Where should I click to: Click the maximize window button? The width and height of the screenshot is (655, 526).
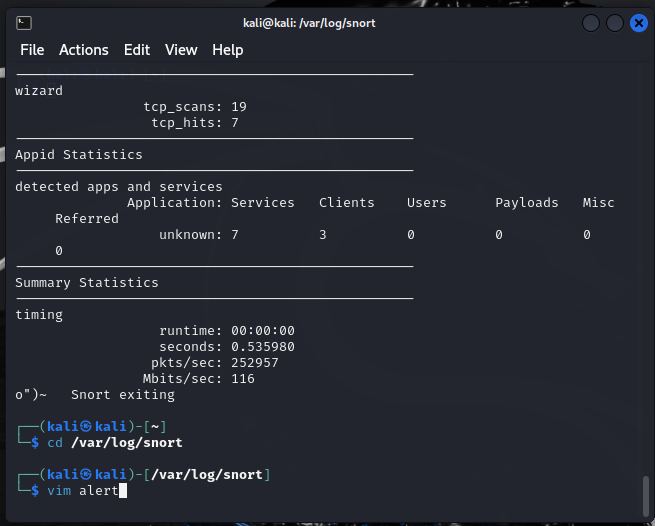(615, 23)
